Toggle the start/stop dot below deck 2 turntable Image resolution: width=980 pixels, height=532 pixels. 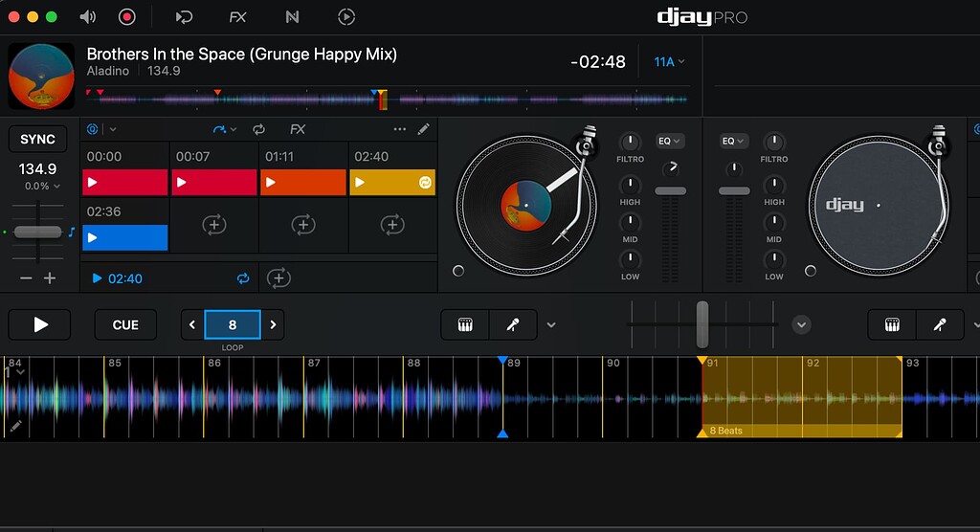pos(811,271)
